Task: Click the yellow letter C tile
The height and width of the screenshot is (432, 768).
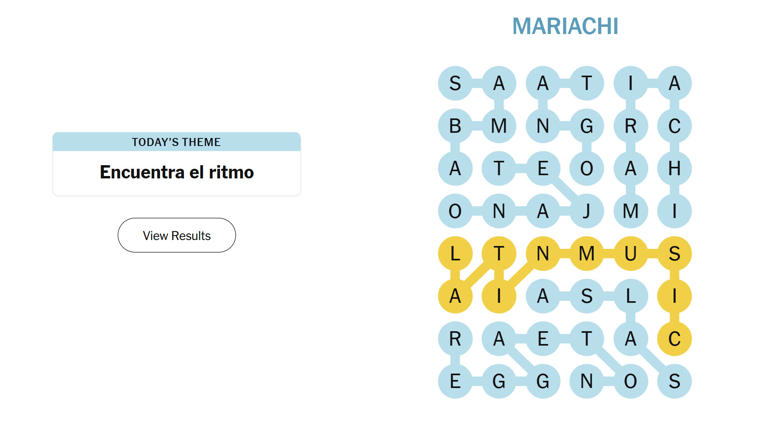Action: pyautogui.click(x=674, y=339)
